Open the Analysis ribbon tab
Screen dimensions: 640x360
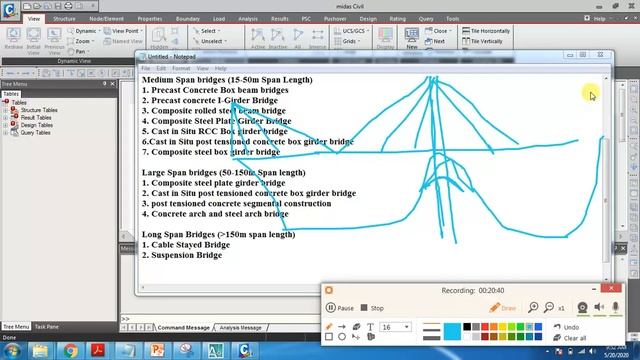pos(248,19)
